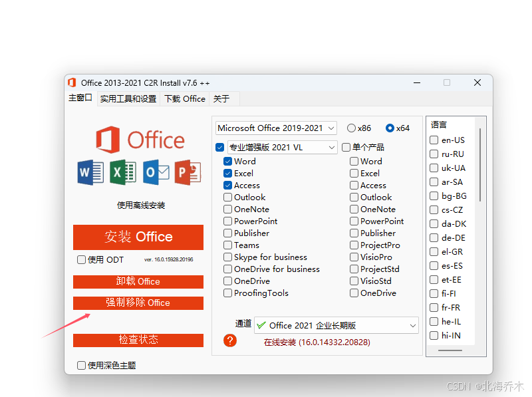Check the VisioPro checkbox
This screenshot has width=532, height=397.
click(x=354, y=257)
